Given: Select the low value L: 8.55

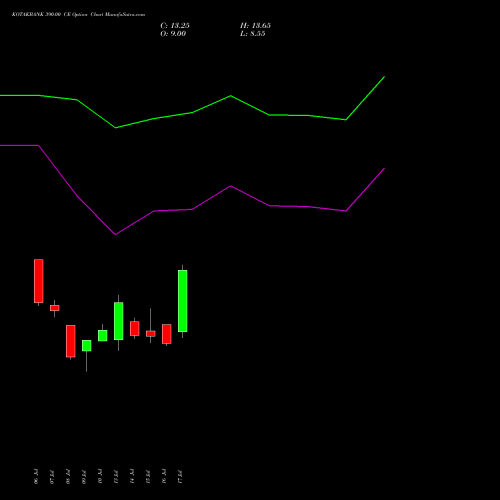Looking at the screenshot, I should tap(253, 34).
